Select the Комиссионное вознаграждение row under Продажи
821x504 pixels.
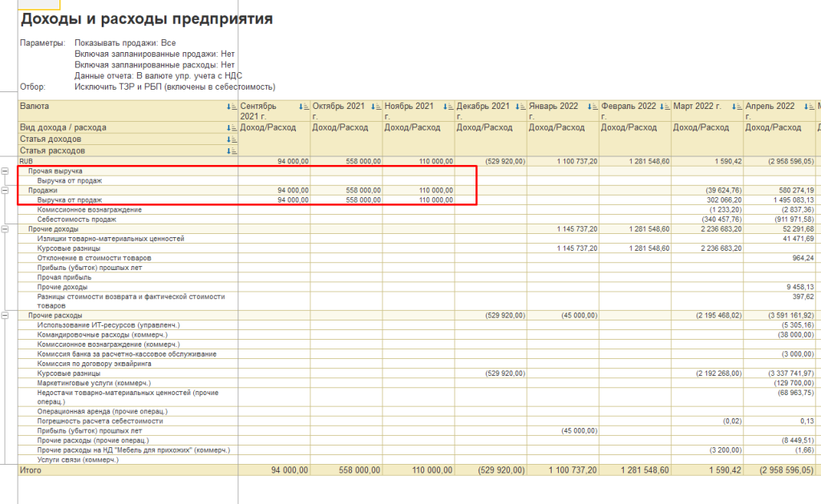90,210
